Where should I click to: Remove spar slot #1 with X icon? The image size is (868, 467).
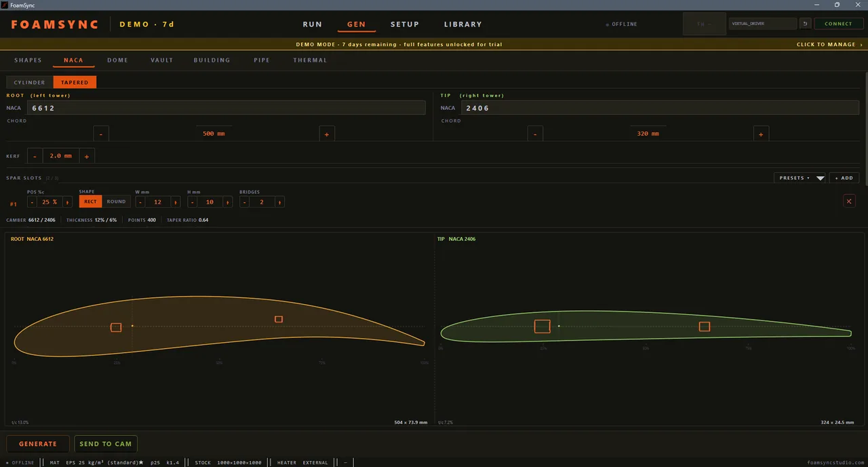pos(849,201)
